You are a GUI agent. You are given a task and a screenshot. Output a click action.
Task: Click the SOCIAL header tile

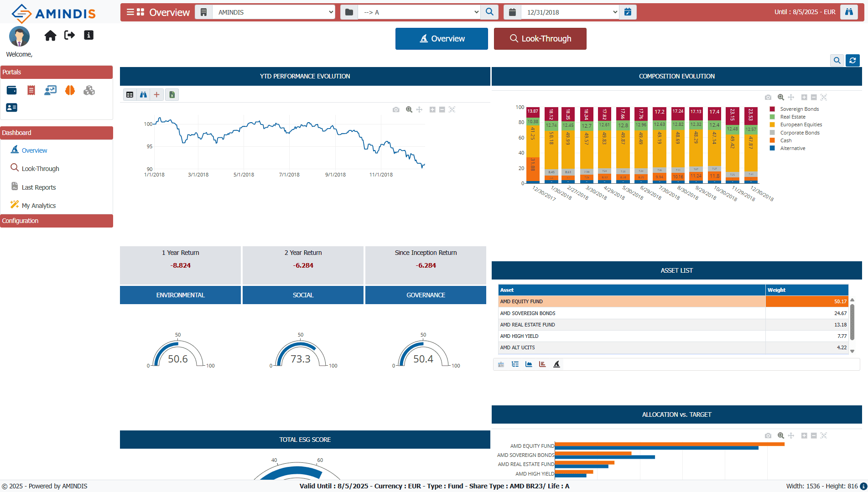(x=303, y=295)
